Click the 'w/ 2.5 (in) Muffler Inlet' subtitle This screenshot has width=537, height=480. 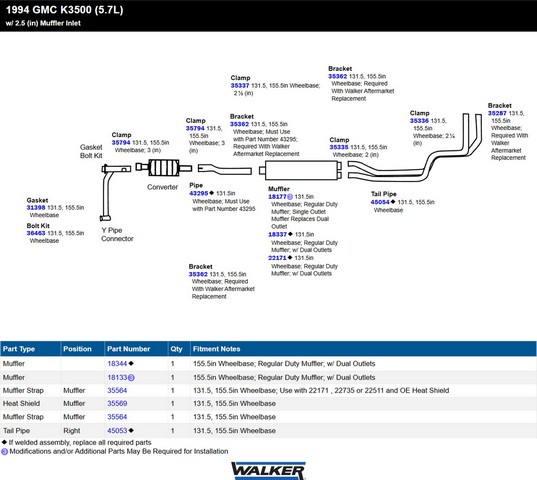pyautogui.click(x=43, y=23)
